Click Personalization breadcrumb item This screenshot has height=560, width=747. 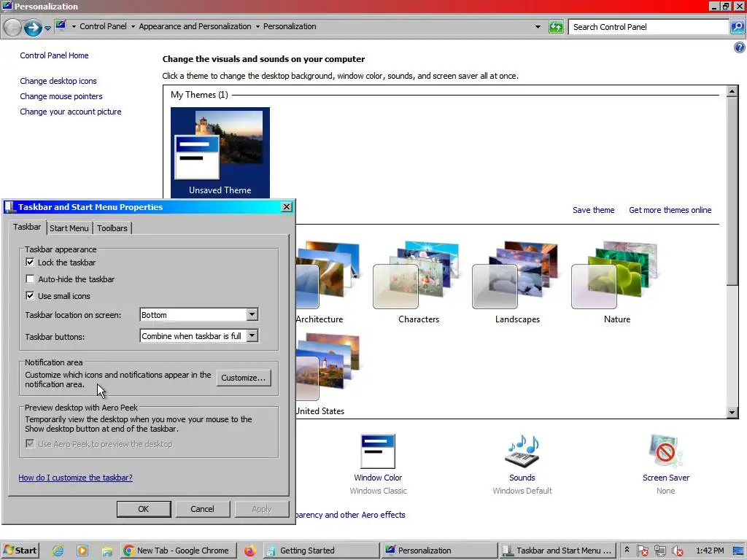[290, 27]
